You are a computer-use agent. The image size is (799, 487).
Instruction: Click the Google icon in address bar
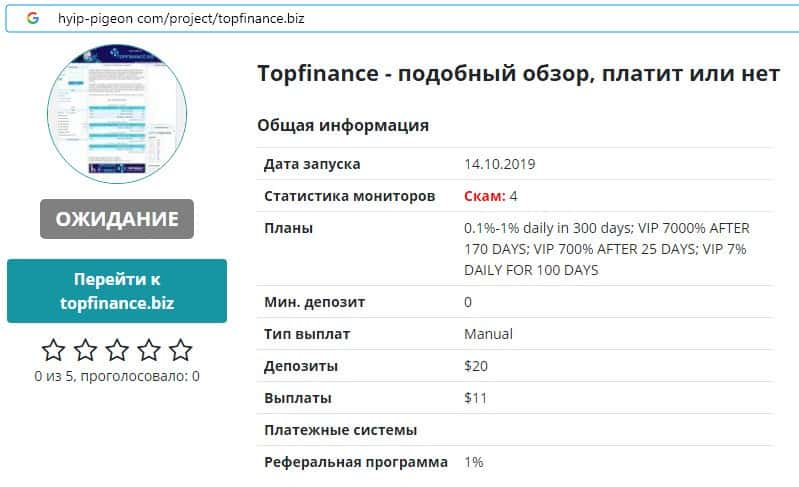click(33, 18)
